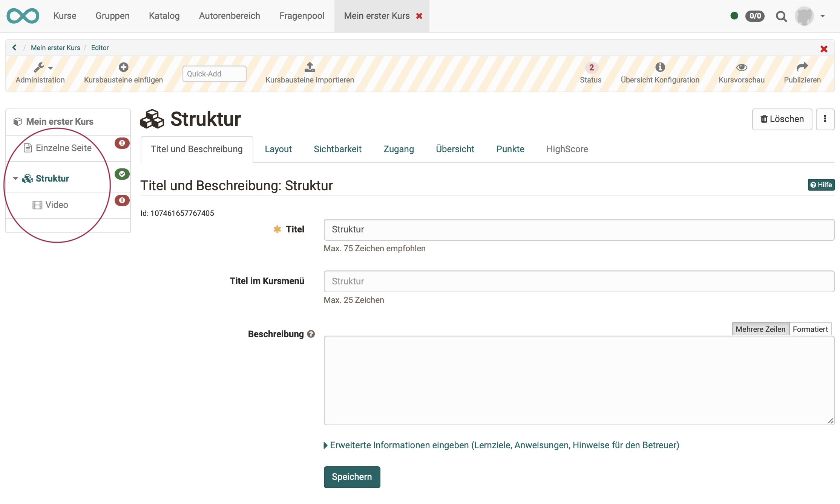
Task: Click the Speichern button
Action: [x=352, y=477]
